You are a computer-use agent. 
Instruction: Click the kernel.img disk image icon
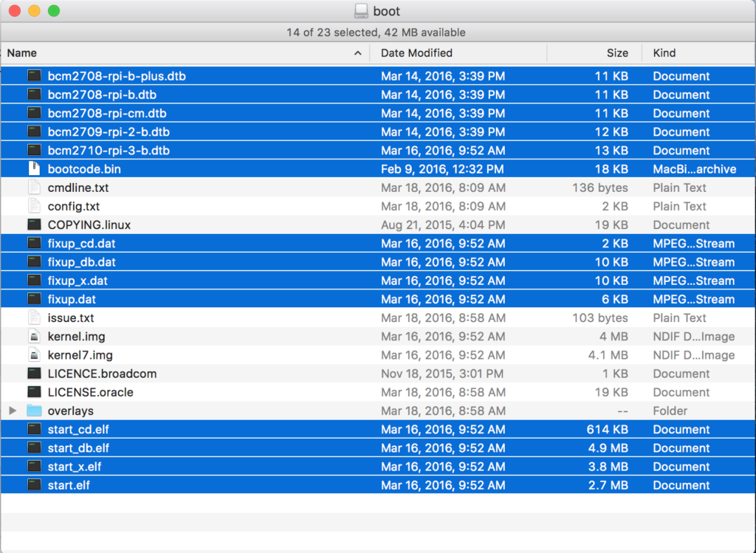pyautogui.click(x=34, y=337)
